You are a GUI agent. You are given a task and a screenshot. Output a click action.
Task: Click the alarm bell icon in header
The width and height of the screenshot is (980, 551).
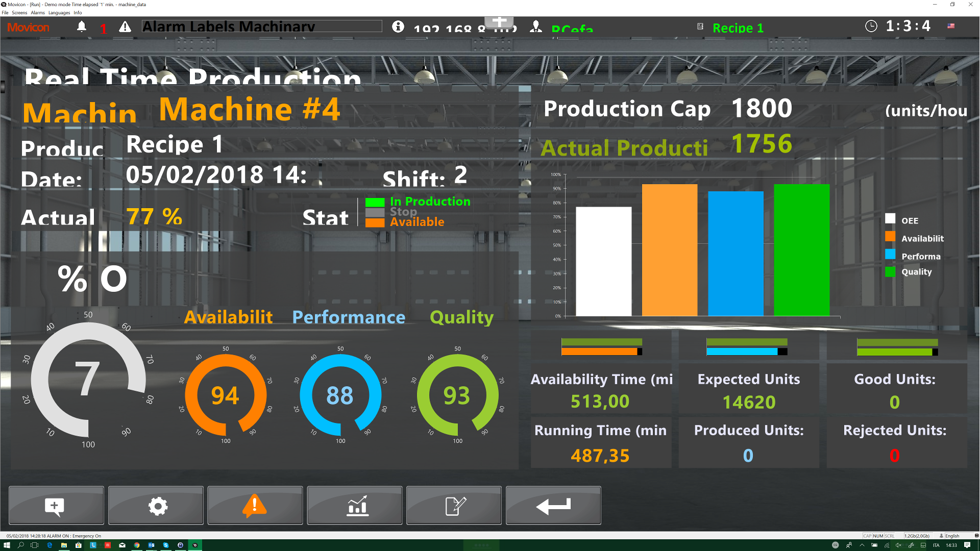(82, 27)
